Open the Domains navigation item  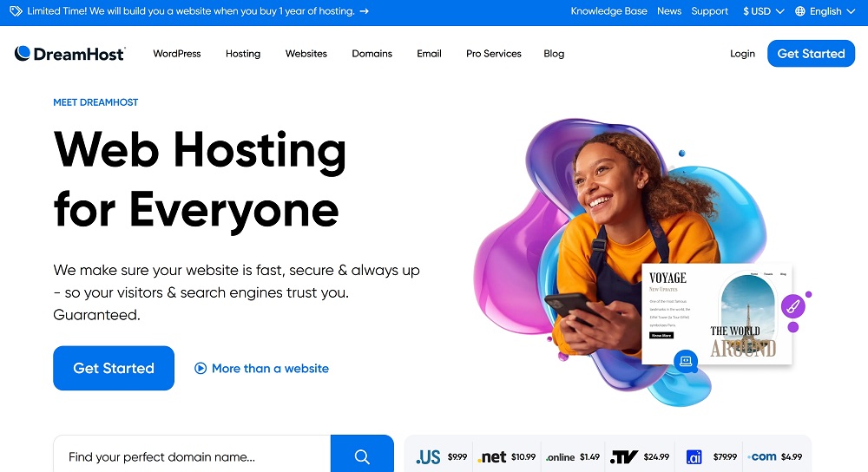pyautogui.click(x=372, y=54)
